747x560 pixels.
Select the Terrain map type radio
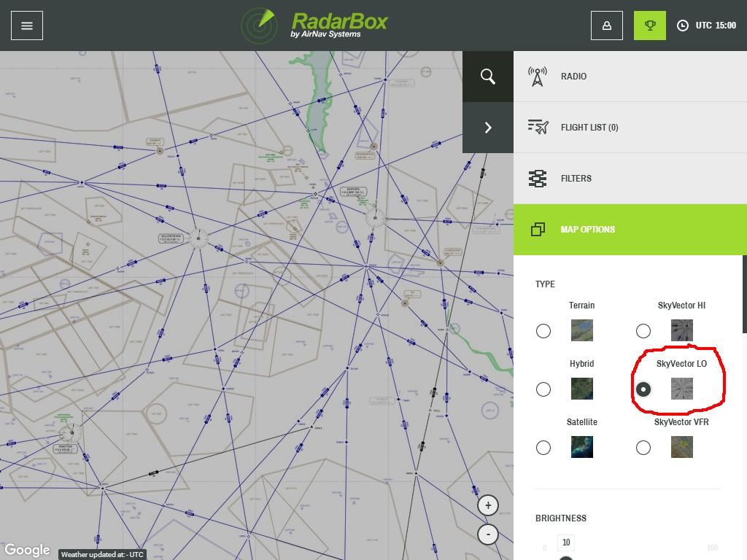pos(543,331)
